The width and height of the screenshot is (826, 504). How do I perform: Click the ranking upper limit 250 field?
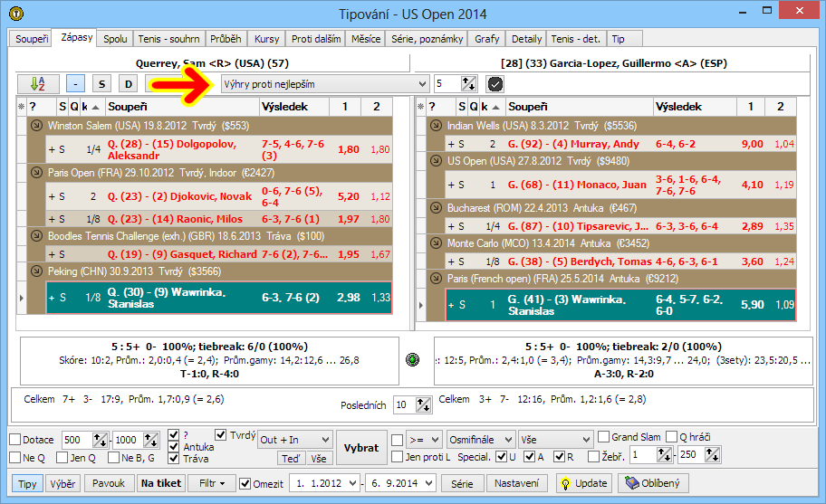(x=690, y=454)
